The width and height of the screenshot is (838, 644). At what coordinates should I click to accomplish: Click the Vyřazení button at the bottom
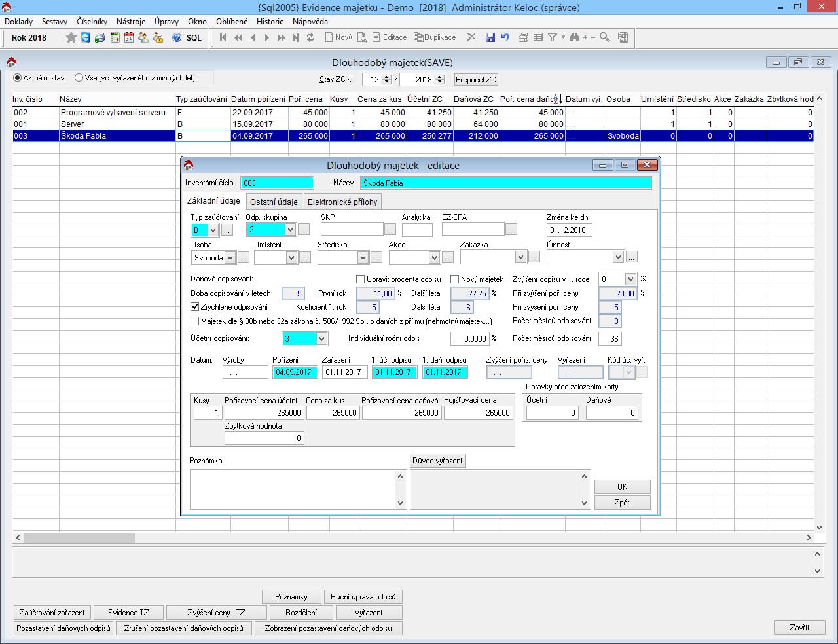[369, 612]
